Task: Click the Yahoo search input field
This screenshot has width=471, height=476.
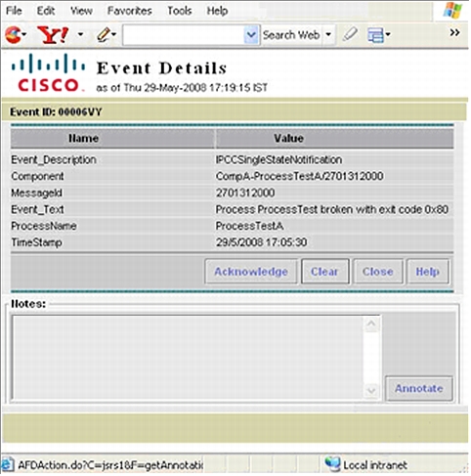Action: point(184,34)
